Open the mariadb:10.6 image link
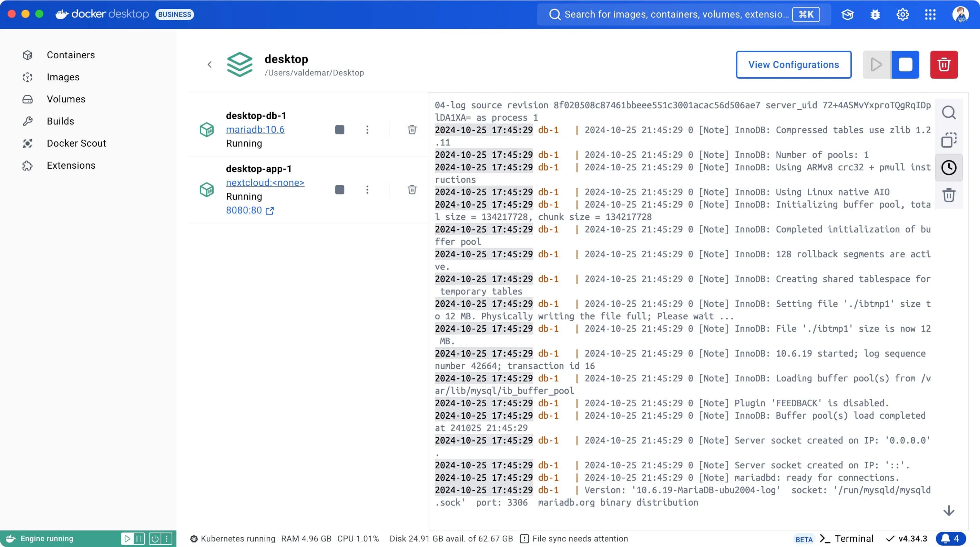Viewport: 980px width, 547px height. pyautogui.click(x=255, y=129)
